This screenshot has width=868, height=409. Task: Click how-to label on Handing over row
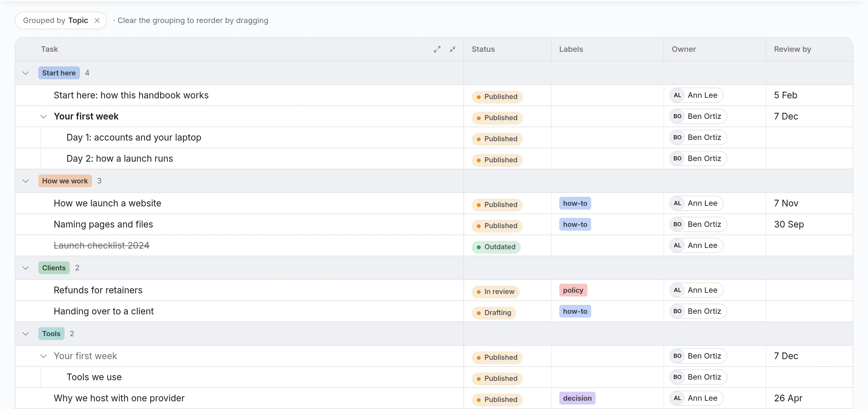575,311
